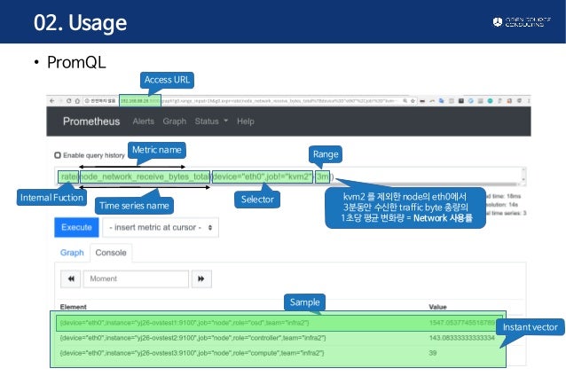Select the yj26-ovstest3:9100 compute result row

click(279, 353)
